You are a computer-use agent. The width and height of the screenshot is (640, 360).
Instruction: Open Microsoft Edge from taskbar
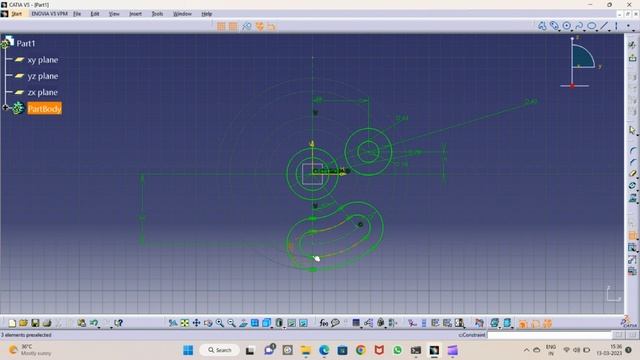(x=324, y=350)
